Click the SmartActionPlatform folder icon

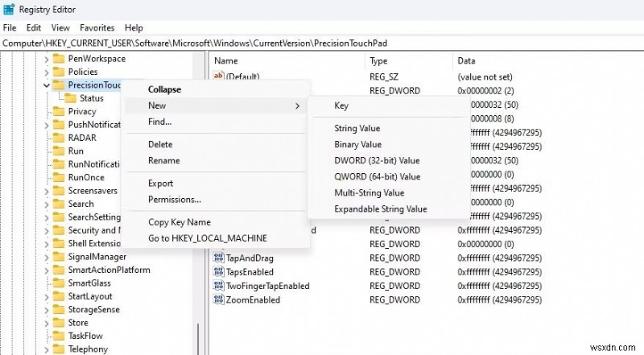tap(59, 270)
